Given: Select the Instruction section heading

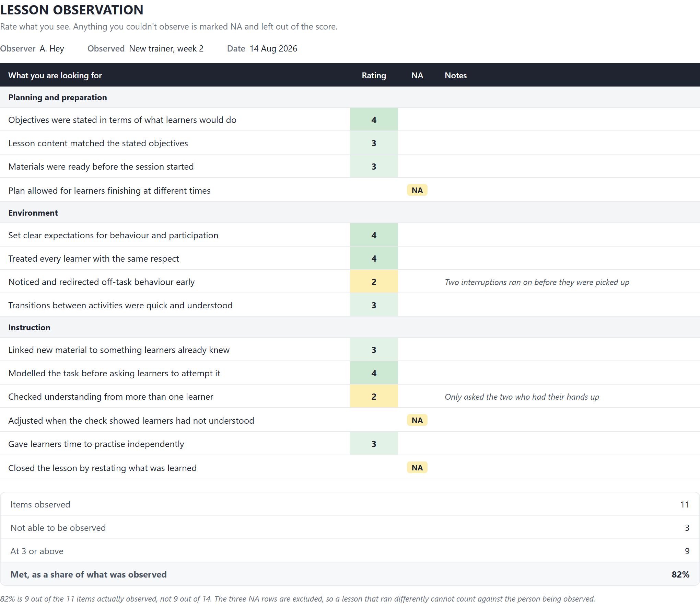Looking at the screenshot, I should (29, 327).
